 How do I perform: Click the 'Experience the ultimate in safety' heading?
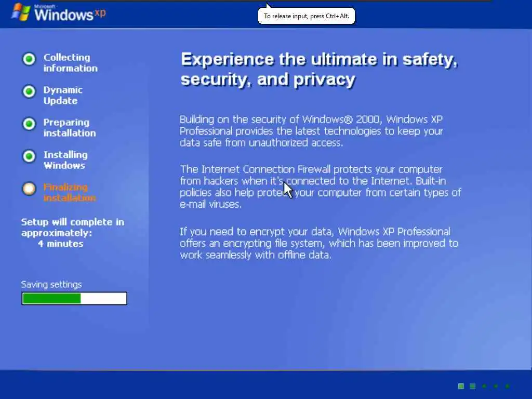click(x=320, y=70)
